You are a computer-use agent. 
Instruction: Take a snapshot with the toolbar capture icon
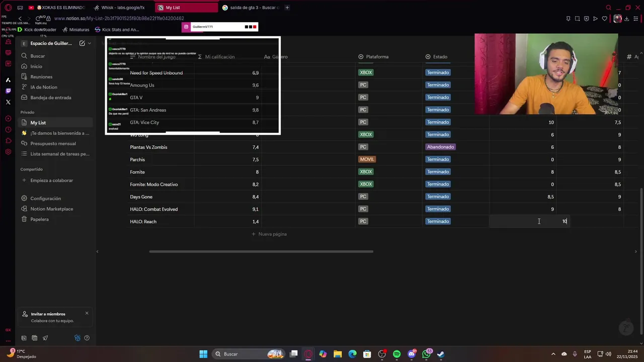pyautogui.click(x=577, y=19)
